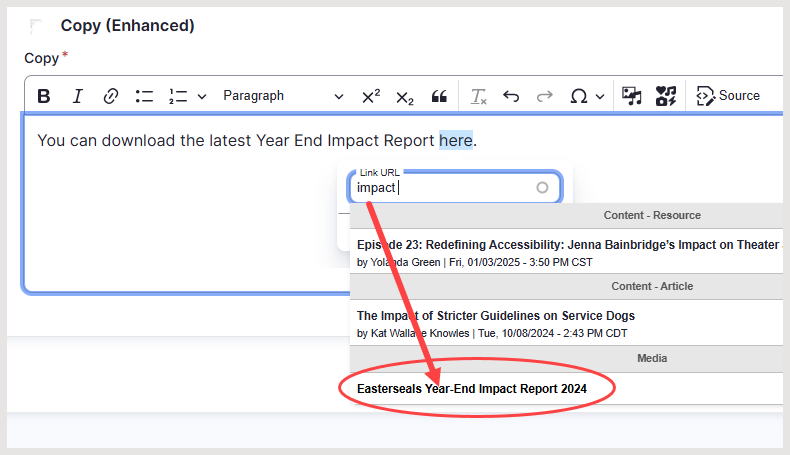Click the highlighted word 'here' in text

pos(456,140)
